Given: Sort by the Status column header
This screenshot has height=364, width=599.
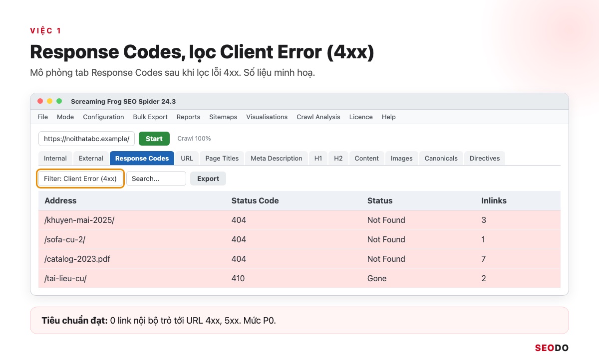Looking at the screenshot, I should [380, 200].
